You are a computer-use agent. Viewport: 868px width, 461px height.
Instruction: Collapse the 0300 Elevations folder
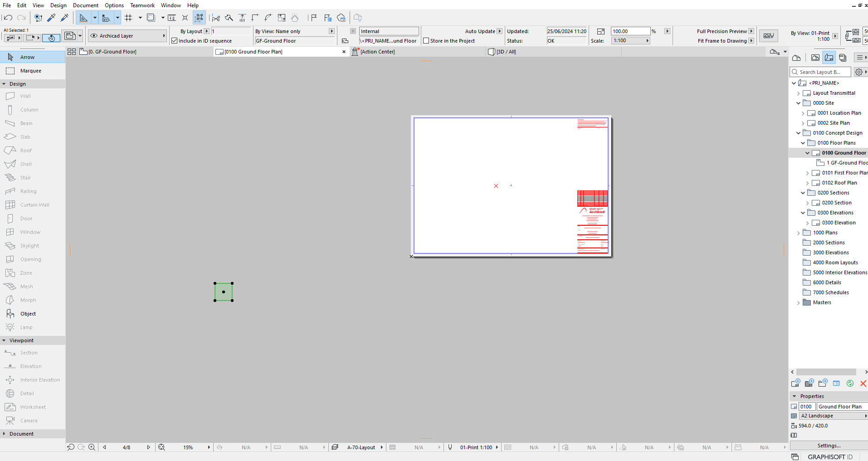[x=803, y=213]
